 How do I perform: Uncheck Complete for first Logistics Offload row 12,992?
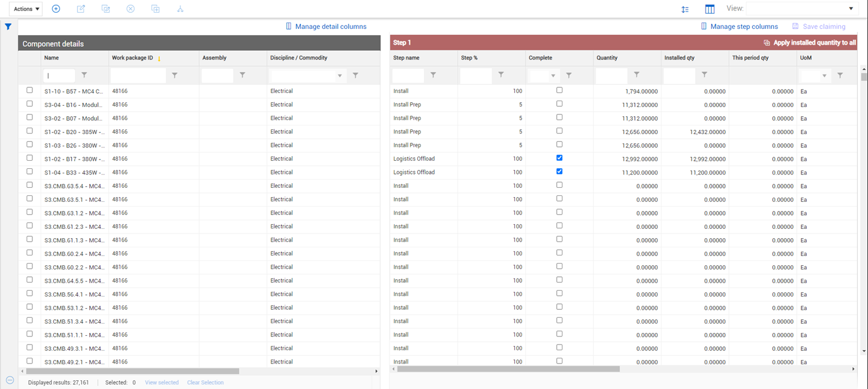point(559,158)
